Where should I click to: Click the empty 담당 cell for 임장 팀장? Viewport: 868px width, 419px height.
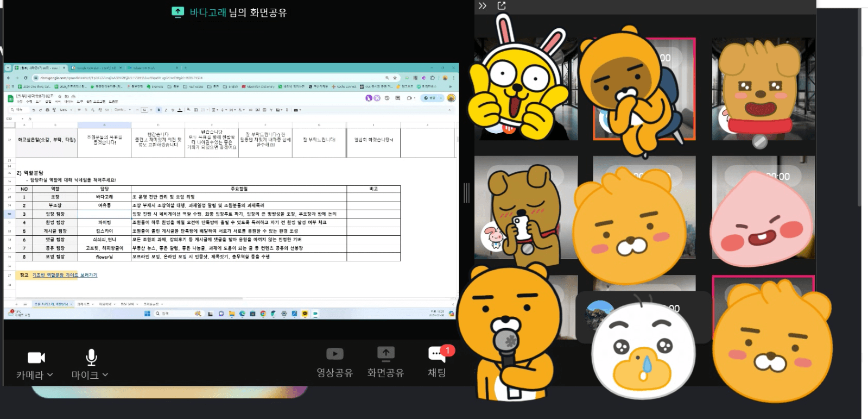point(104,214)
